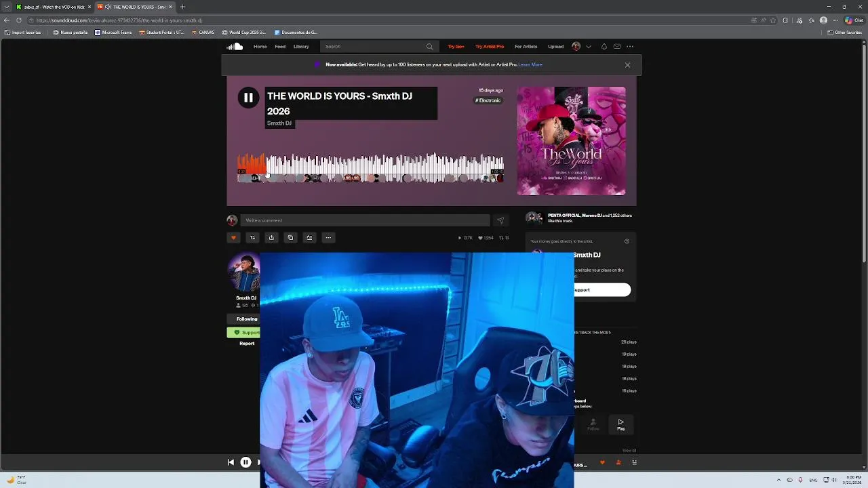
Task: Expand the profile menu chevron
Action: pos(589,47)
